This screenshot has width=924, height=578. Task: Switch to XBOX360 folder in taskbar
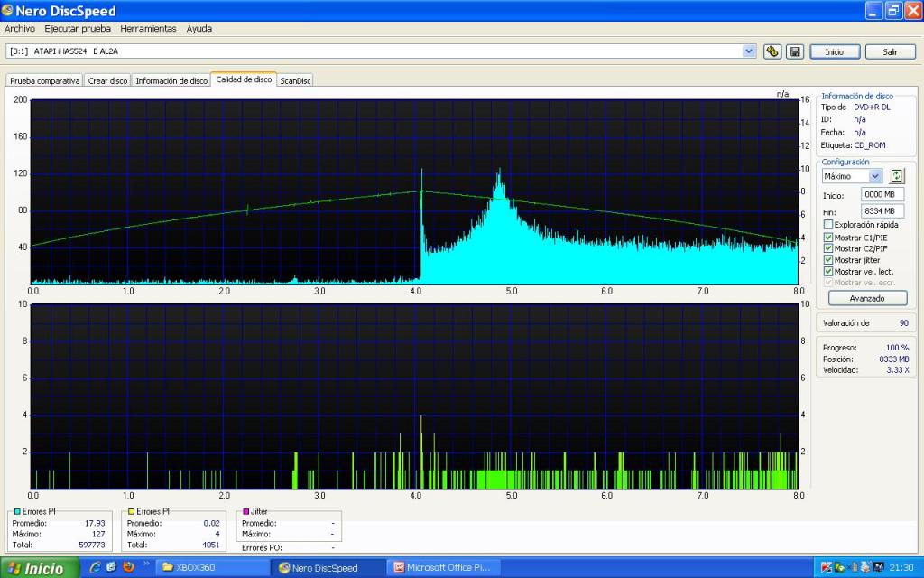pyautogui.click(x=213, y=568)
